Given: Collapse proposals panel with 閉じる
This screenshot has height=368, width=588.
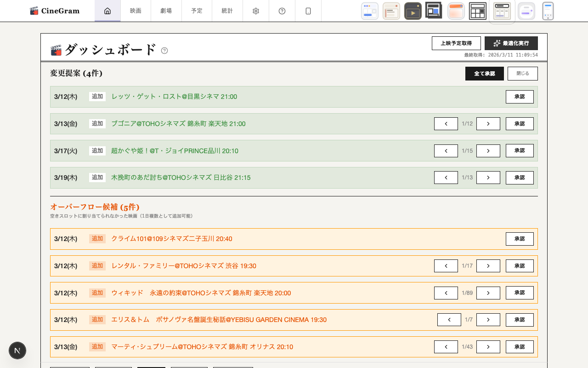Looking at the screenshot, I should click(522, 74).
